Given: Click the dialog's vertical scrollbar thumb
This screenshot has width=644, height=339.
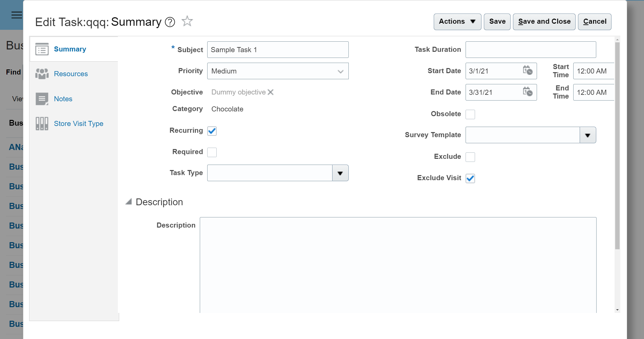Looking at the screenshot, I should click(x=617, y=146).
